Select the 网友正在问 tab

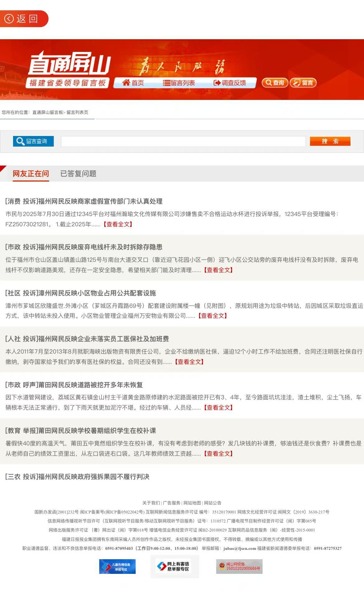(31, 174)
